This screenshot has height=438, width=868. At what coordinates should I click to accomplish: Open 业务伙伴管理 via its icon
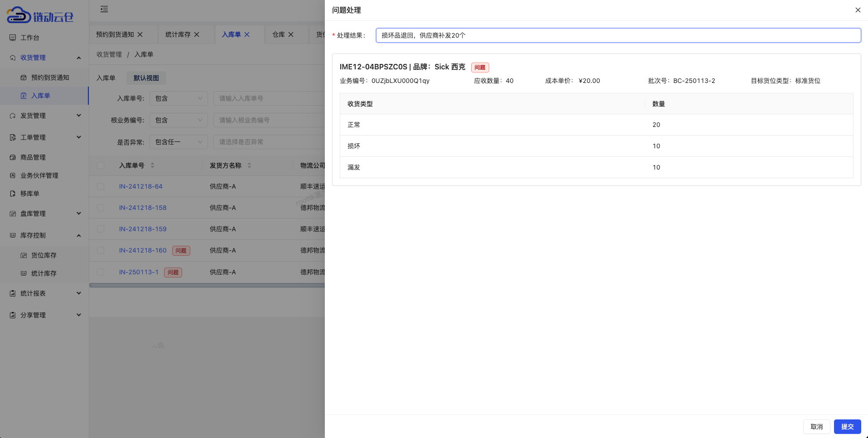click(x=12, y=175)
